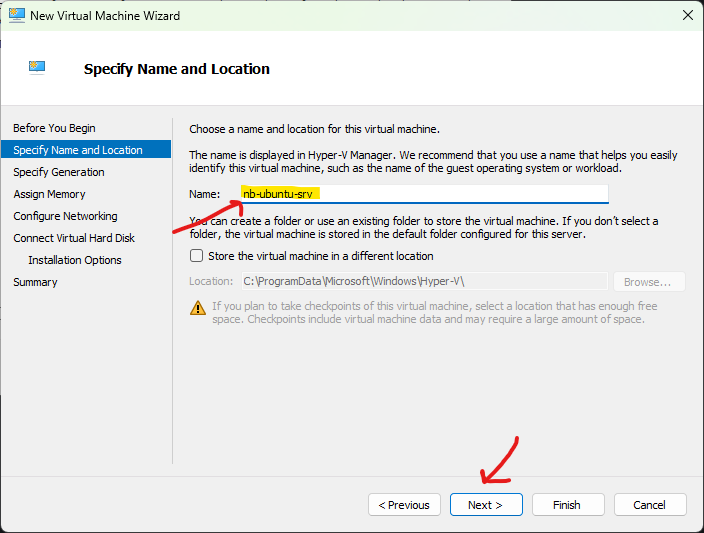Click the Location path field

422,282
